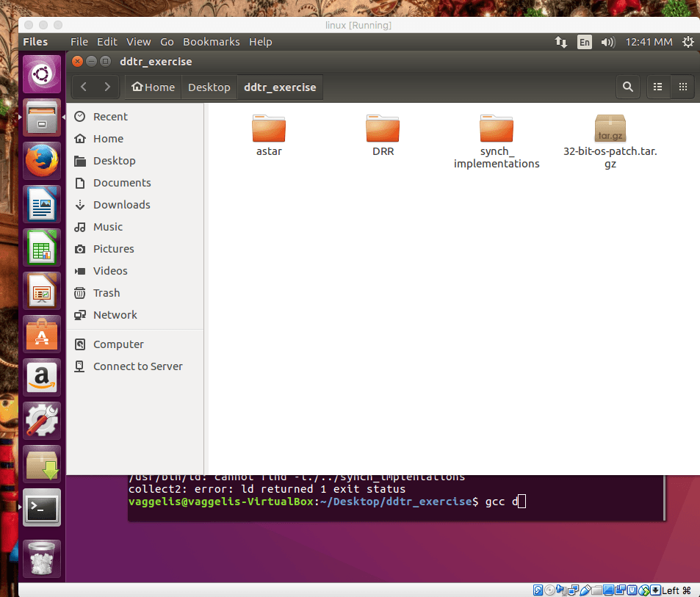Click Connect to Server in sidebar
Viewport: 700px width, 597px height.
point(137,366)
